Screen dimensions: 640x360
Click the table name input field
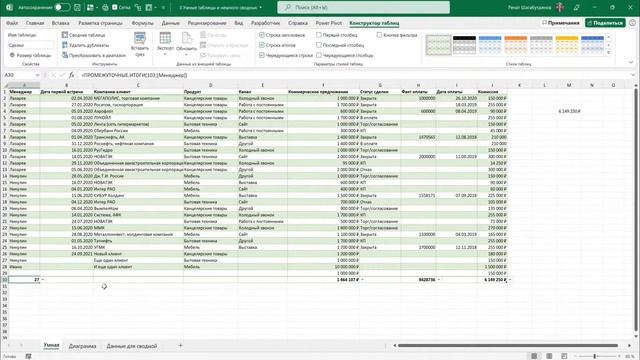pos(31,45)
